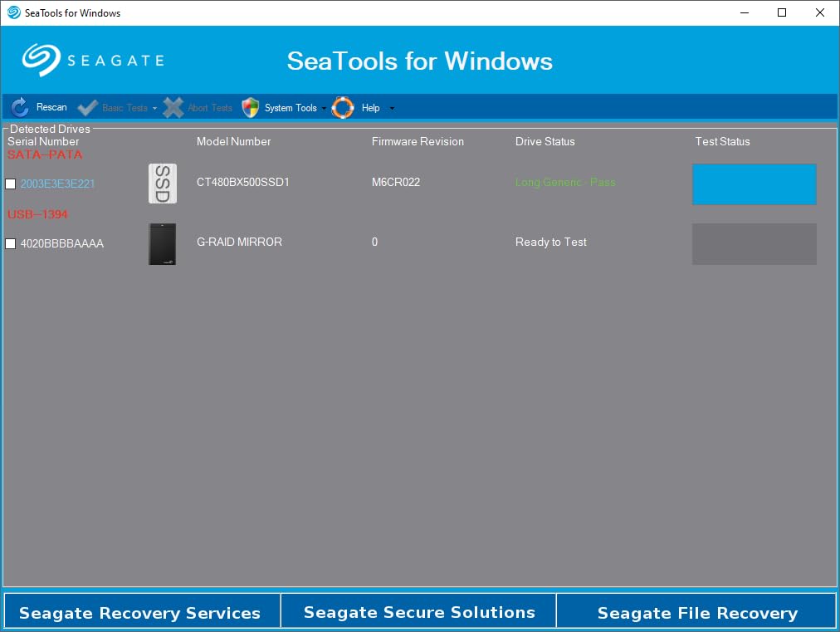Click firmware revision M6CR022
840x632 pixels.
[396, 182]
